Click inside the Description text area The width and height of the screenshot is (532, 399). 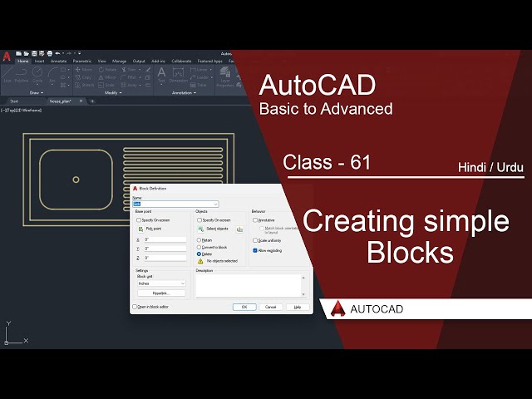[249, 286]
